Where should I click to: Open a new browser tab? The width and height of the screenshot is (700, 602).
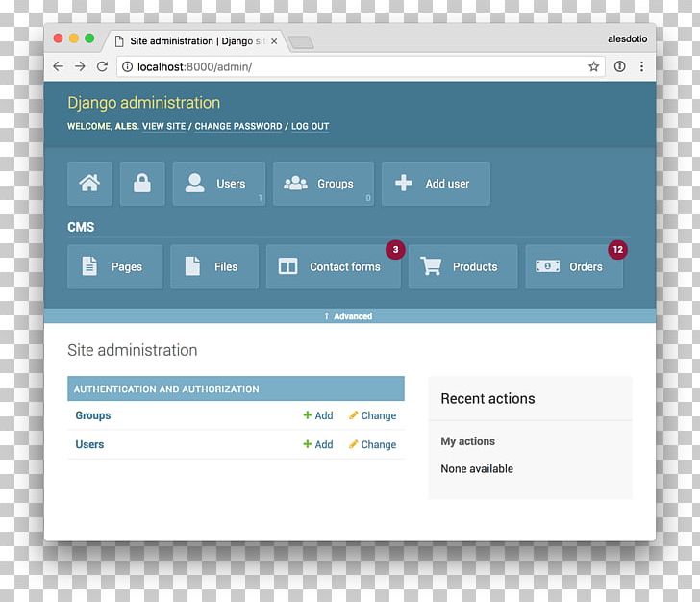(x=301, y=42)
